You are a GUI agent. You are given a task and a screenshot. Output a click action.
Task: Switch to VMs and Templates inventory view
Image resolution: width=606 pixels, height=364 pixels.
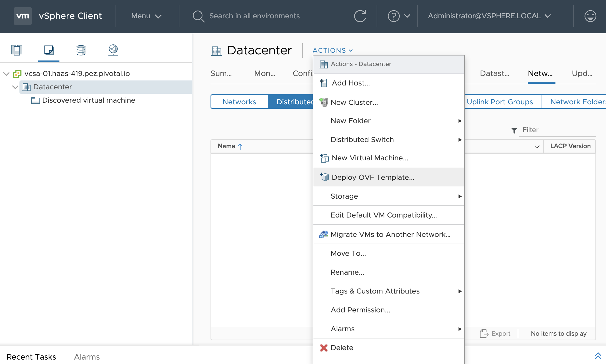tap(49, 50)
